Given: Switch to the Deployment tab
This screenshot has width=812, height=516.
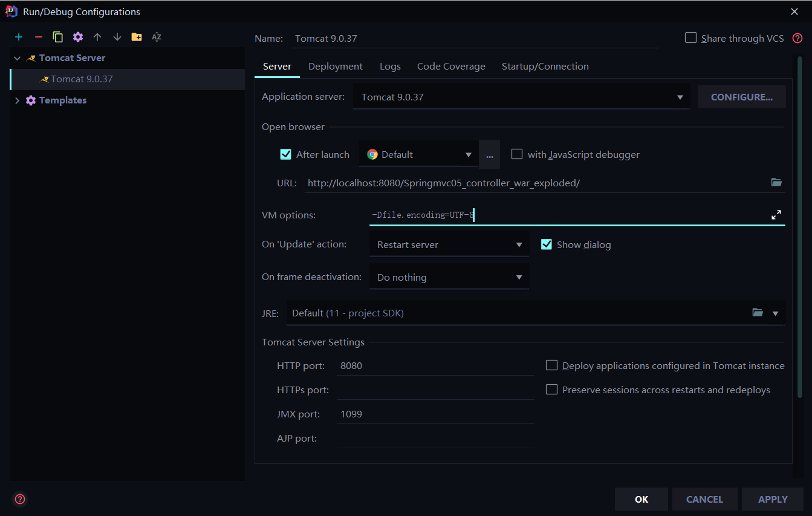Looking at the screenshot, I should click(x=336, y=67).
